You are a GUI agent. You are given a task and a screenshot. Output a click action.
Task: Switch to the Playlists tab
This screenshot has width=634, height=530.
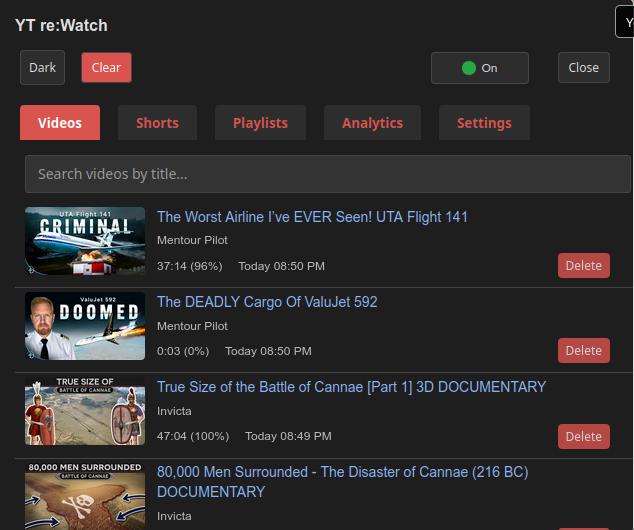pyautogui.click(x=260, y=123)
